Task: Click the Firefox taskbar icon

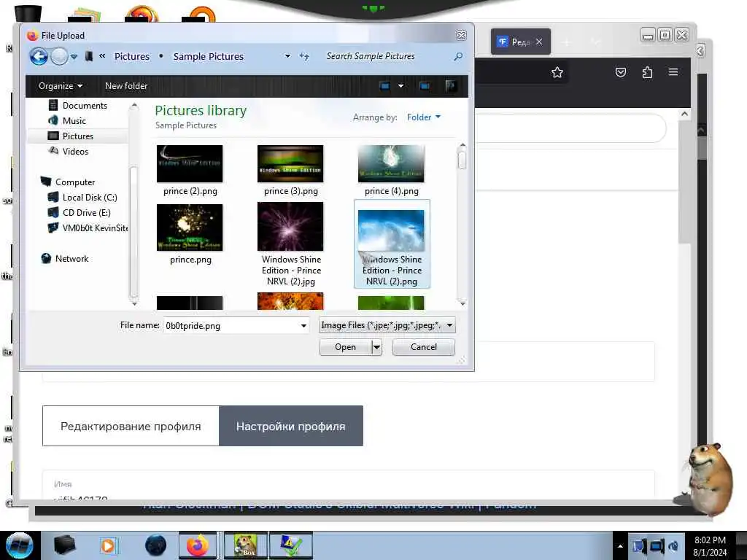Action: pyautogui.click(x=198, y=545)
